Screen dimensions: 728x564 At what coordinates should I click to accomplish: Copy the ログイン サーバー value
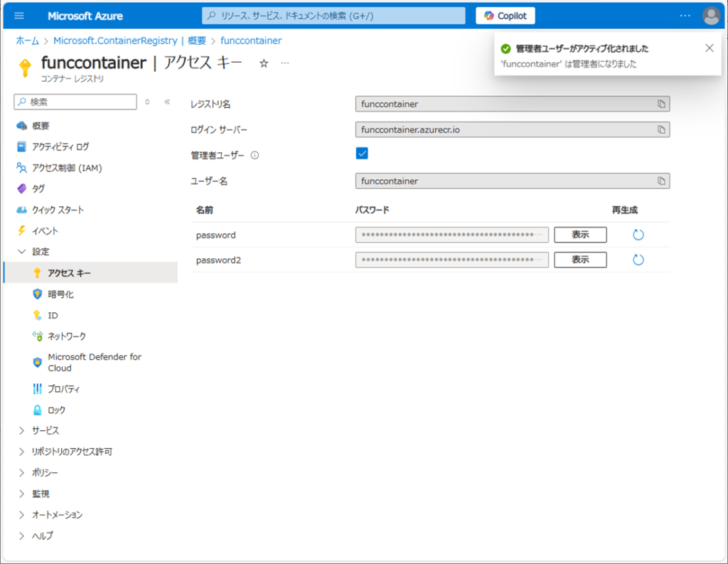click(x=662, y=129)
